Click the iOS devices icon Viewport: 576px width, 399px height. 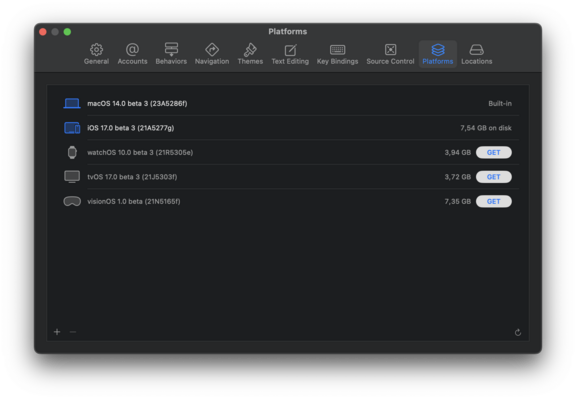pyautogui.click(x=72, y=128)
